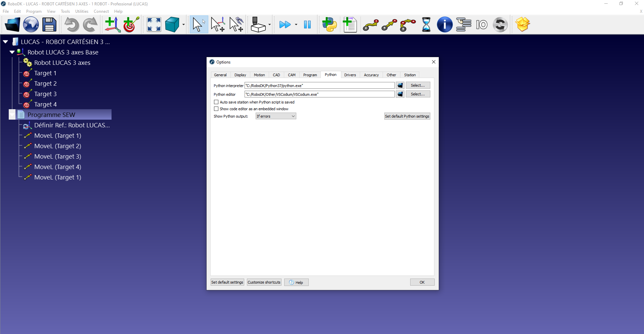Click the Add new target icon
The image size is (644, 334).
pos(131,25)
